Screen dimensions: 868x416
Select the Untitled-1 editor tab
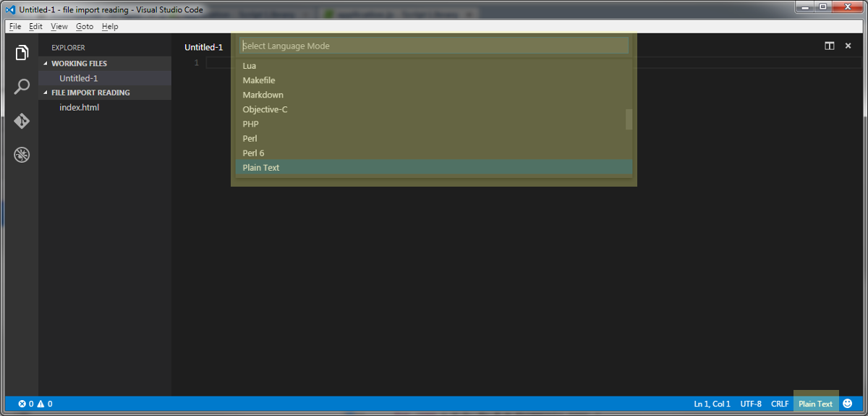coord(203,47)
